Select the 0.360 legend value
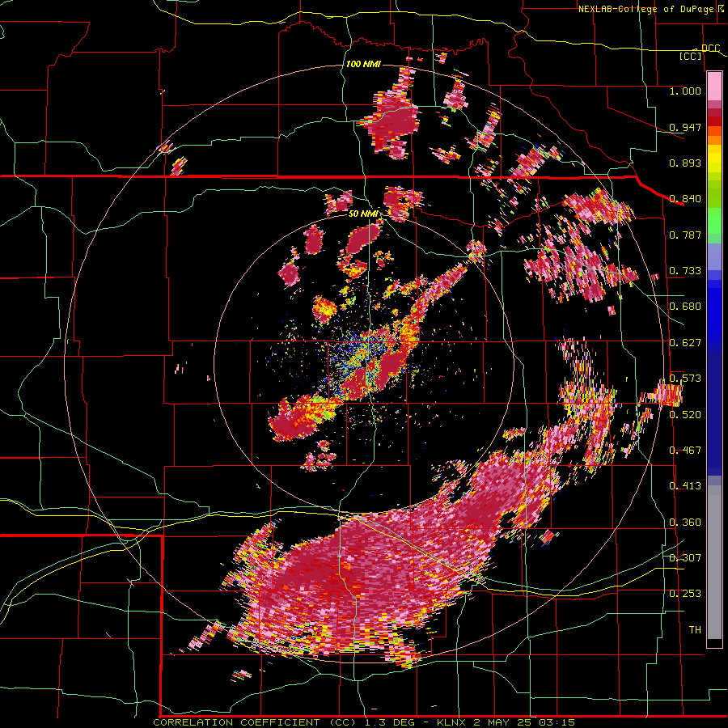 click(x=685, y=523)
